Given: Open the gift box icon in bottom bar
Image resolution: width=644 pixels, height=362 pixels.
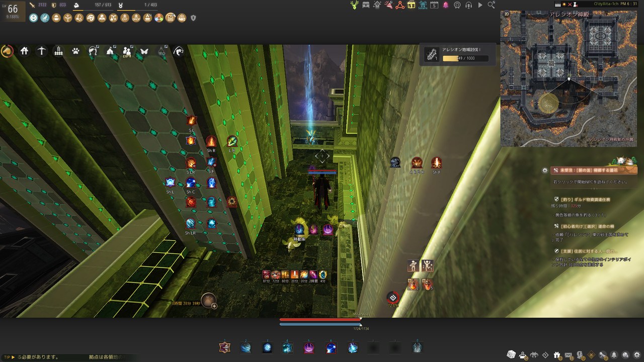Looking at the screenshot, I should [557, 354].
